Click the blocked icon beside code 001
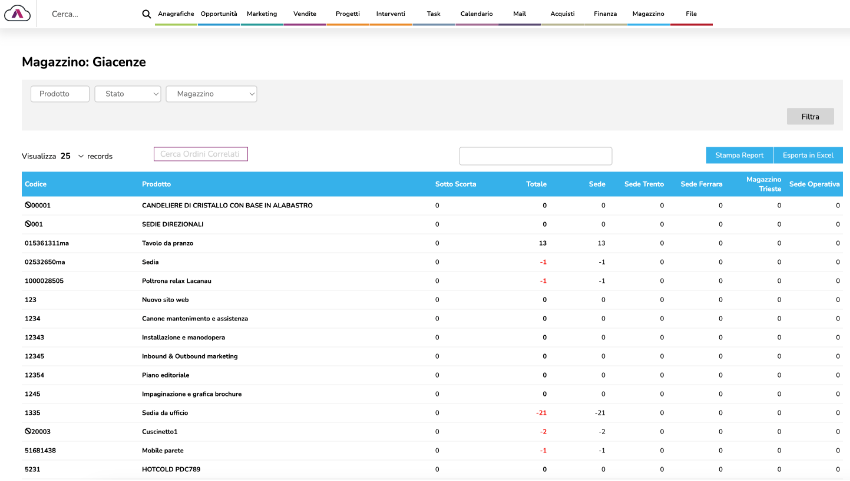Image resolution: width=850 pixels, height=481 pixels. tap(28, 224)
